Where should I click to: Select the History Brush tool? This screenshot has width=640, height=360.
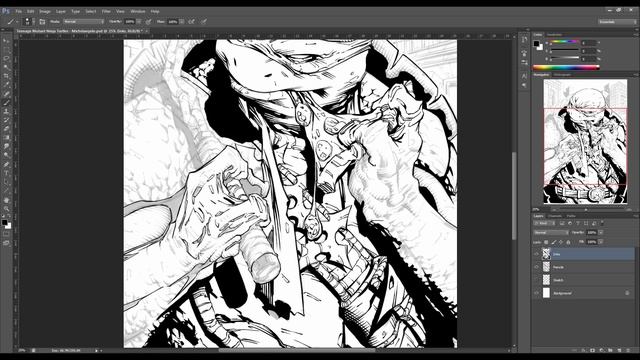(6, 120)
